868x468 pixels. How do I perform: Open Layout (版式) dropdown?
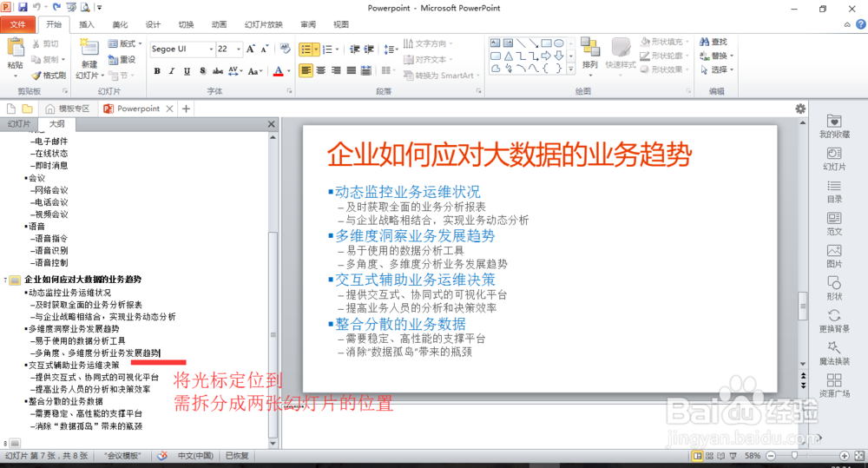point(125,43)
